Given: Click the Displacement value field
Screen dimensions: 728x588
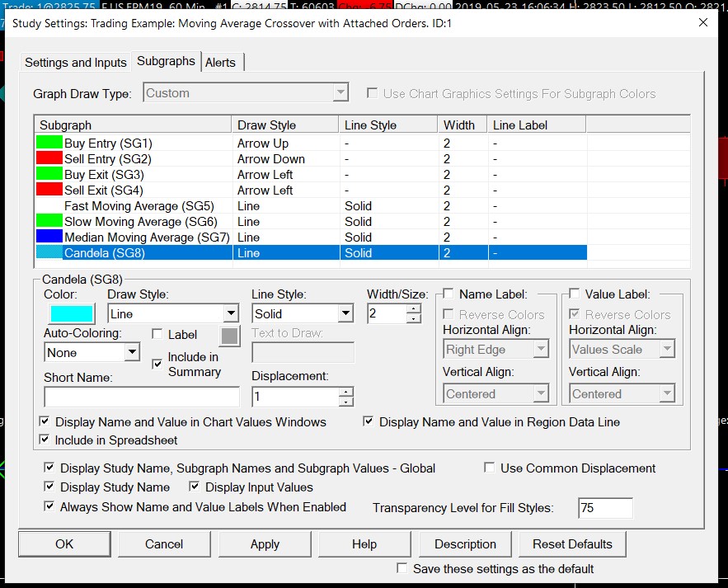Looking at the screenshot, I should tap(296, 397).
